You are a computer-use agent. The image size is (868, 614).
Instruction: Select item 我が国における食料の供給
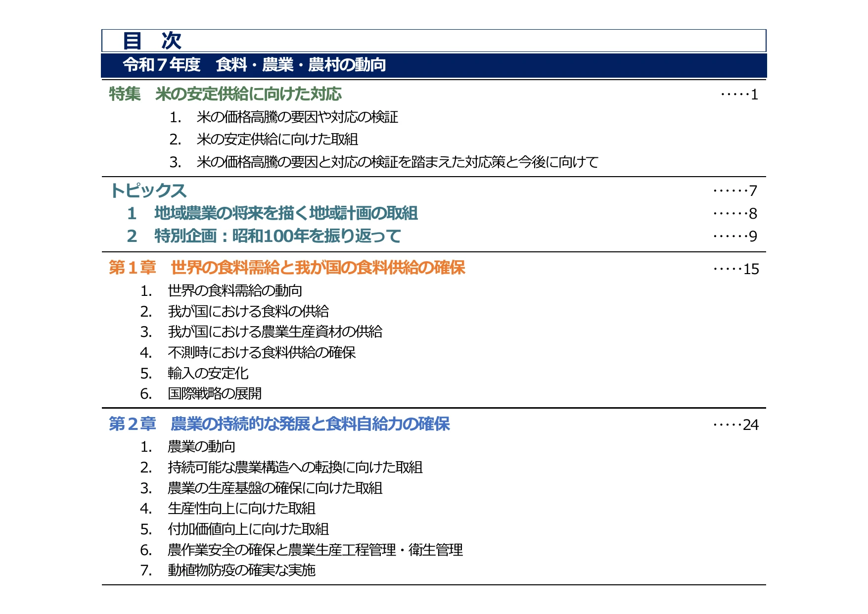tap(248, 312)
